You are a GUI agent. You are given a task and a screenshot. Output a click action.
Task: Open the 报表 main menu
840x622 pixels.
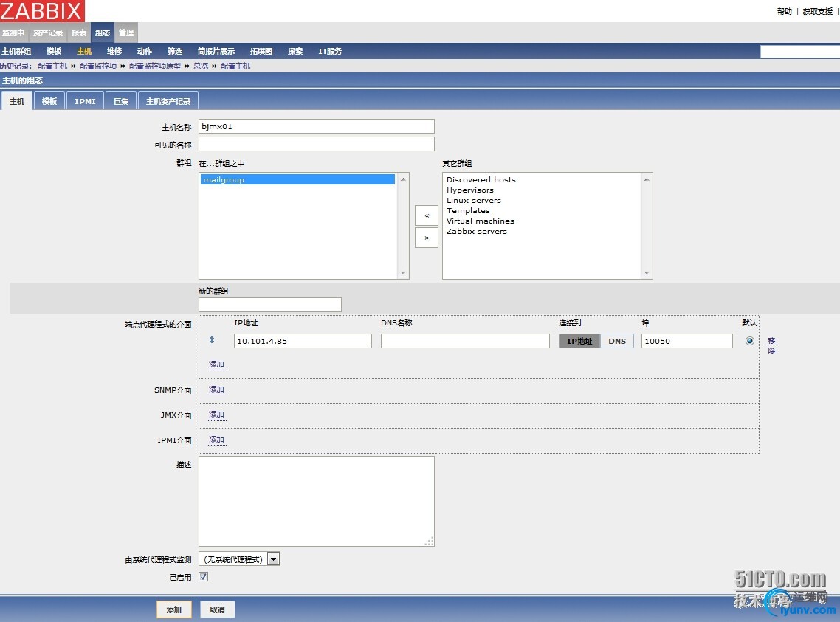point(79,32)
